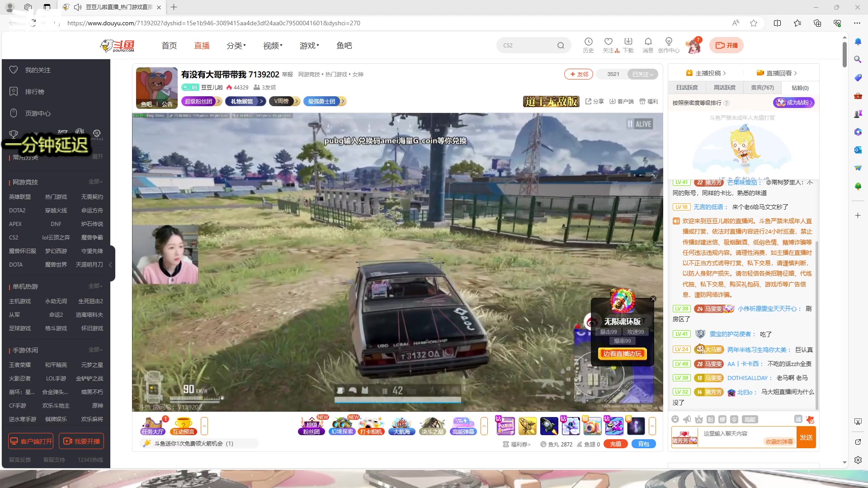
Task: Click the video progress bar under ammo count
Action: [398, 400]
